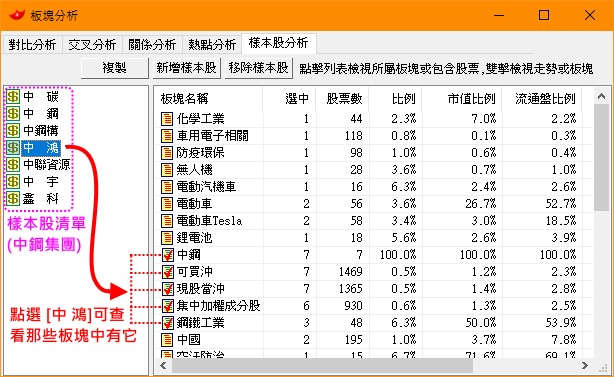The image size is (614, 377).
Task: Click the red check beside 可買沖
Action: tap(168, 272)
